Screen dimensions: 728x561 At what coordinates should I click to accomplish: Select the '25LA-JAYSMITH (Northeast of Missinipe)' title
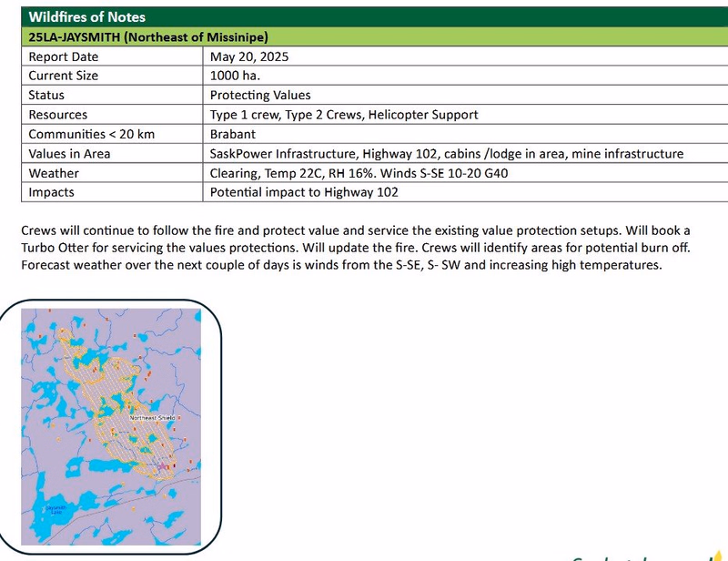pos(148,37)
